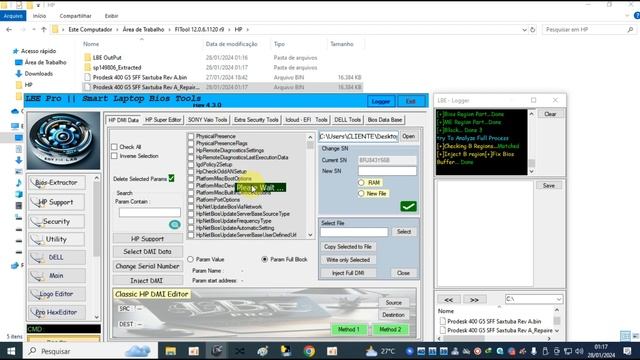Select the Param Value radio button
The image size is (640, 360).
click(191, 259)
